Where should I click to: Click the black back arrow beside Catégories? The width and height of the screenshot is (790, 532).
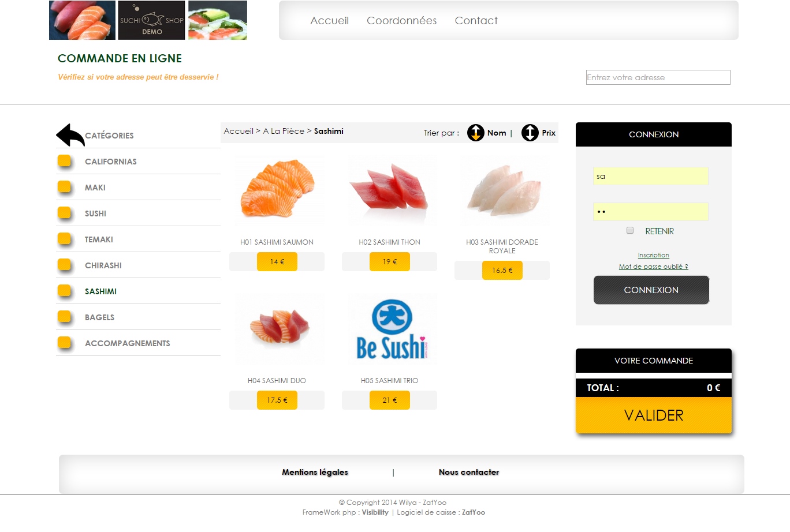(x=70, y=135)
